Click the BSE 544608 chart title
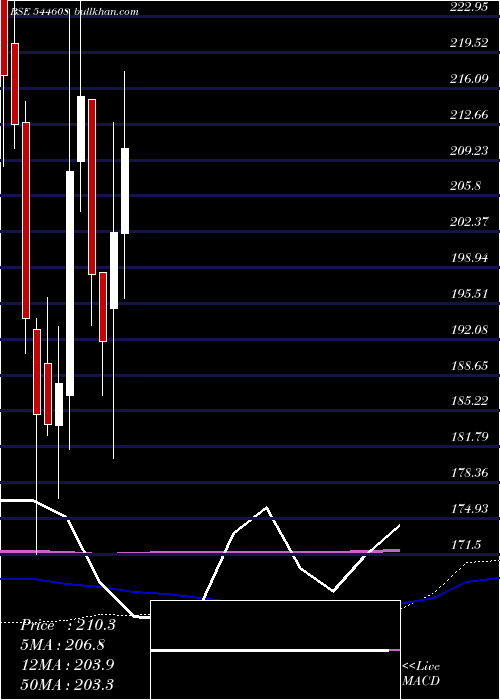This screenshot has height=700, width=500. pyautogui.click(x=39, y=12)
